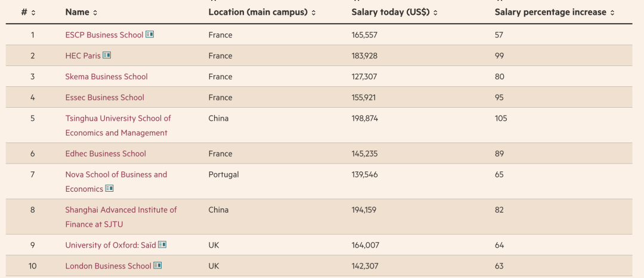This screenshot has width=644, height=278.
Task: Open University of Oxford: Saïd name link
Action: pyautogui.click(x=110, y=245)
